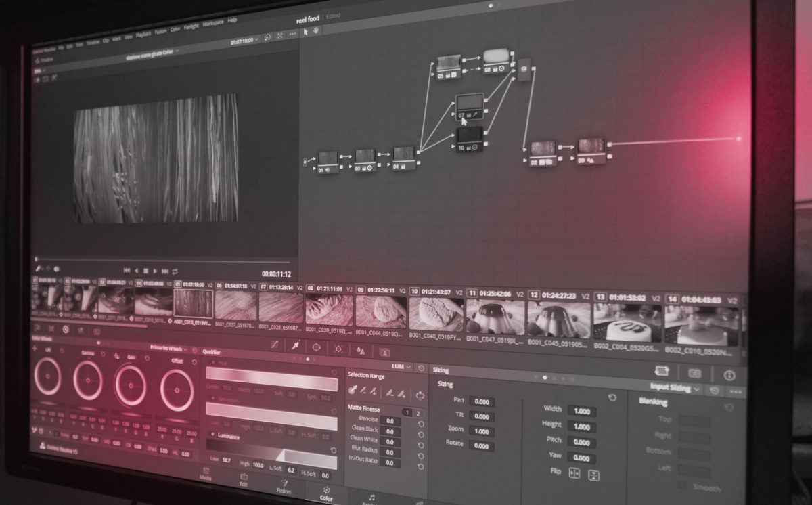
Task: Play the clip forward in viewer
Action: point(156,271)
